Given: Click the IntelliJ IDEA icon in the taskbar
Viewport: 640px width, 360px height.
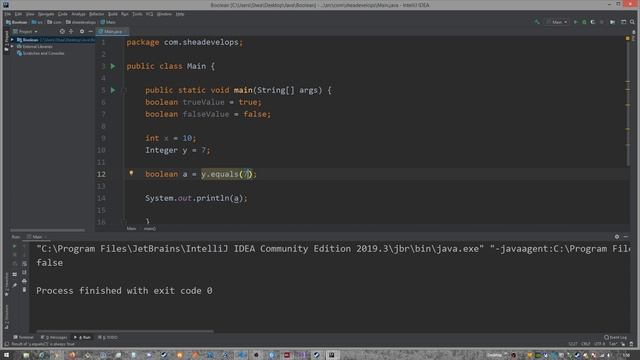Looking at the screenshot, I should click(331, 355).
